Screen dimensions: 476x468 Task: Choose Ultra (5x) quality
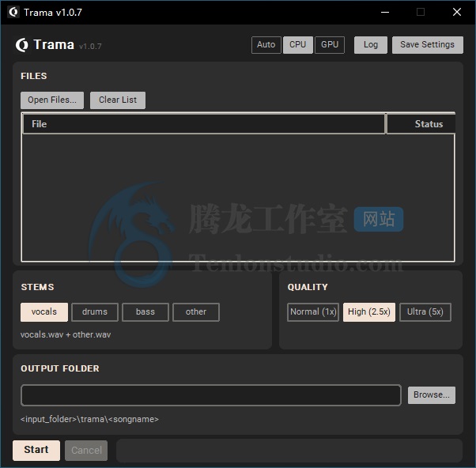tap(425, 312)
